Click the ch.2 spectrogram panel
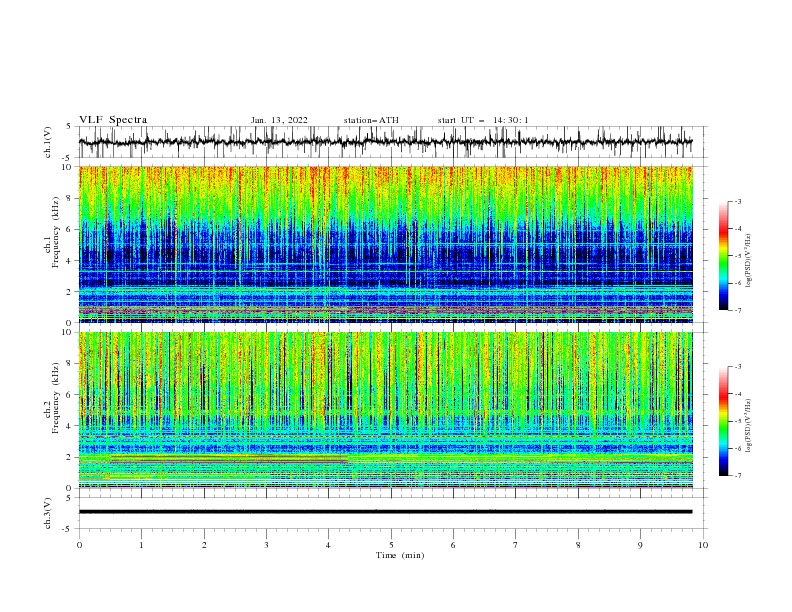 point(386,410)
